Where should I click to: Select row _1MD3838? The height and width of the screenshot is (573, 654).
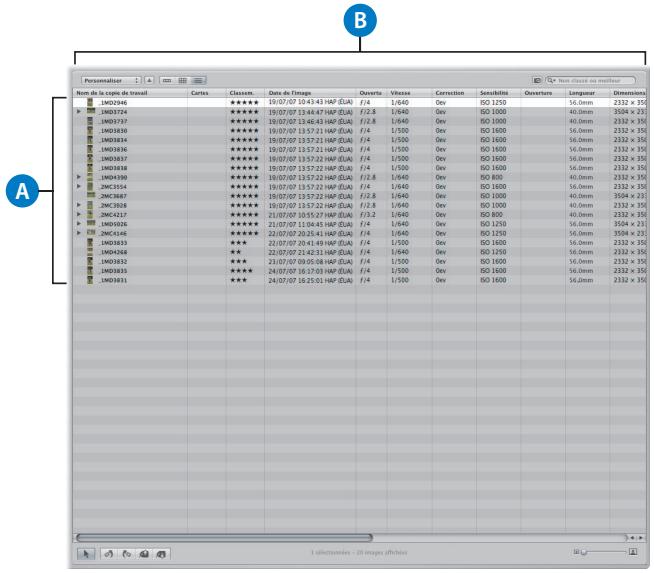(x=360, y=168)
